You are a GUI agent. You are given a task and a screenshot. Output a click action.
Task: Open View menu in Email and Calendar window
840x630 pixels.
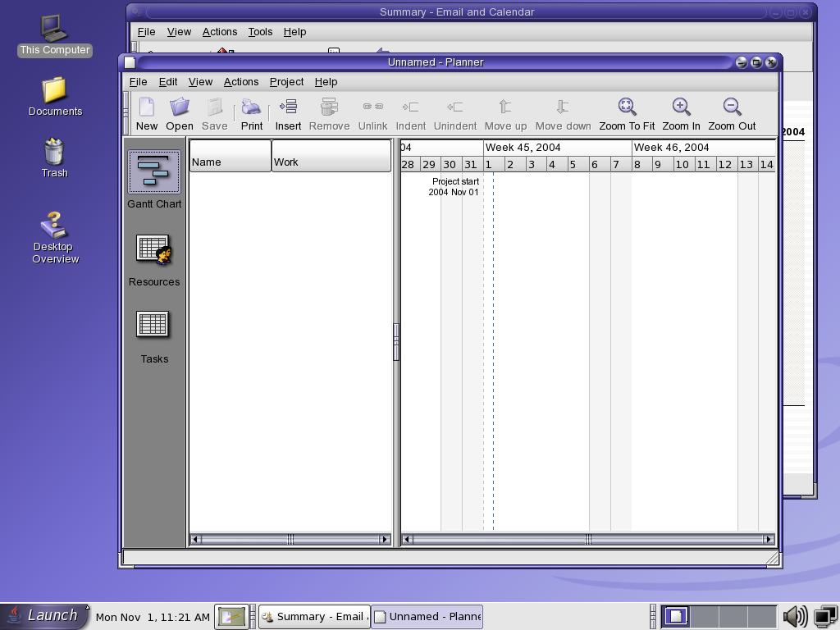pos(179,32)
